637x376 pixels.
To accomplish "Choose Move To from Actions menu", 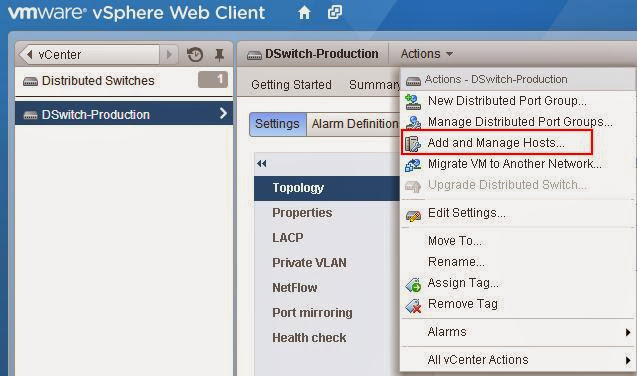I will (x=455, y=241).
